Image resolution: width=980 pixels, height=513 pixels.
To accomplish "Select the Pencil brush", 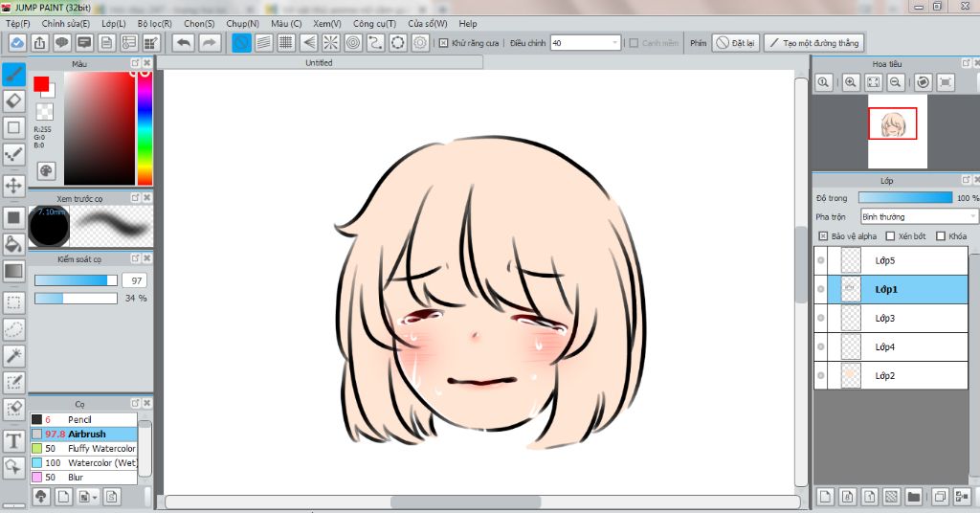I will click(x=83, y=420).
